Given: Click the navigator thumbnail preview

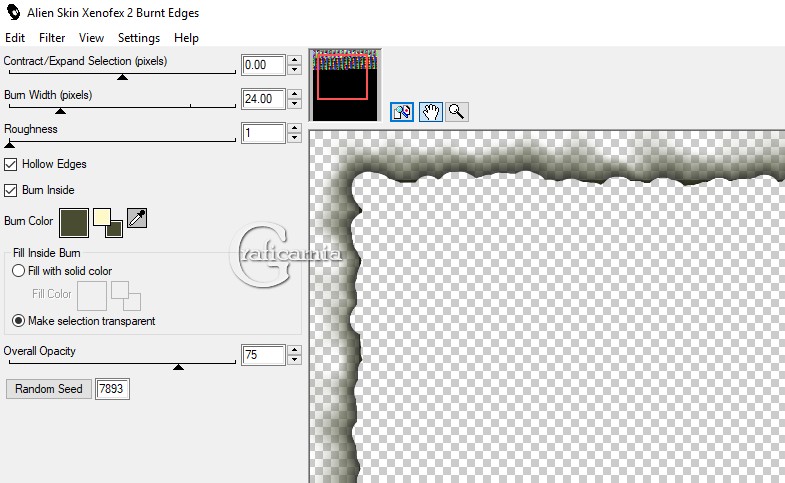Looking at the screenshot, I should tap(345, 85).
